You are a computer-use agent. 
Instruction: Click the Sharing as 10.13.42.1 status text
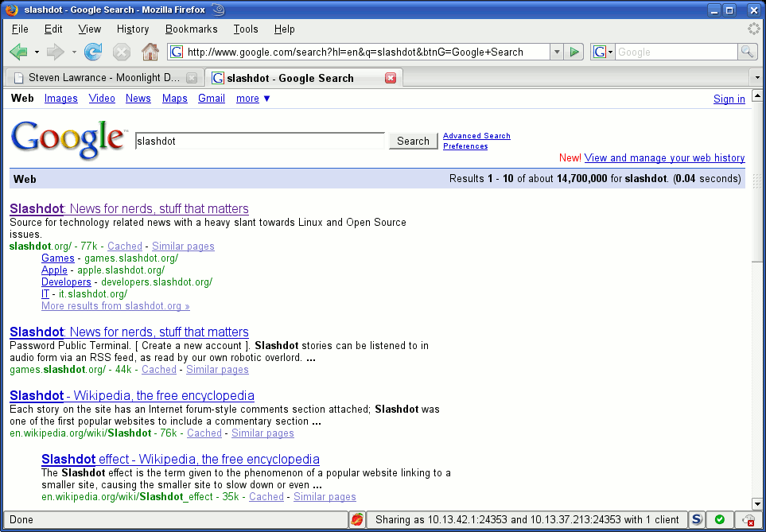pos(527,519)
